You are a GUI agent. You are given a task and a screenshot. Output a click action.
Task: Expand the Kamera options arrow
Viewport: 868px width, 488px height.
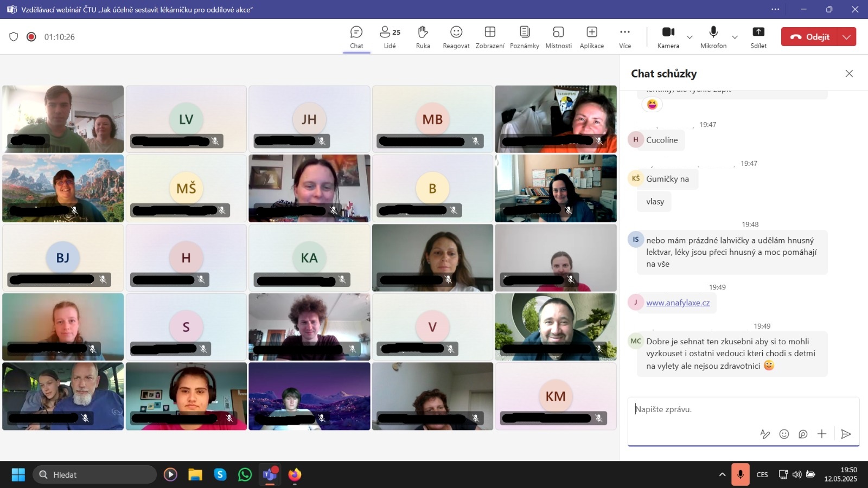point(690,37)
